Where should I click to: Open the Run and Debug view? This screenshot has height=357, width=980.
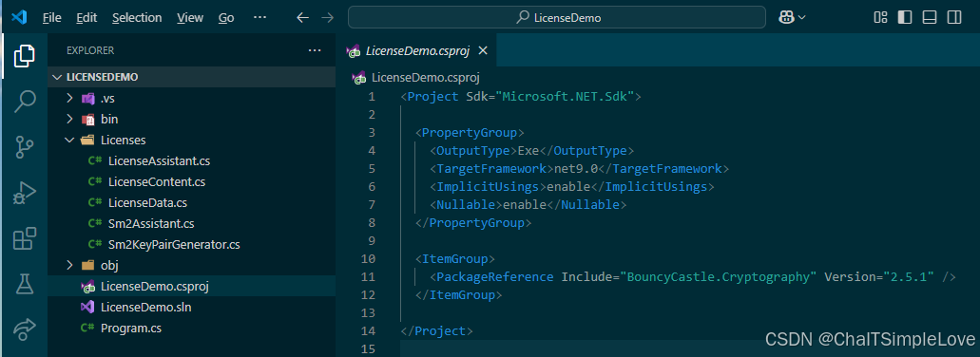(x=24, y=194)
